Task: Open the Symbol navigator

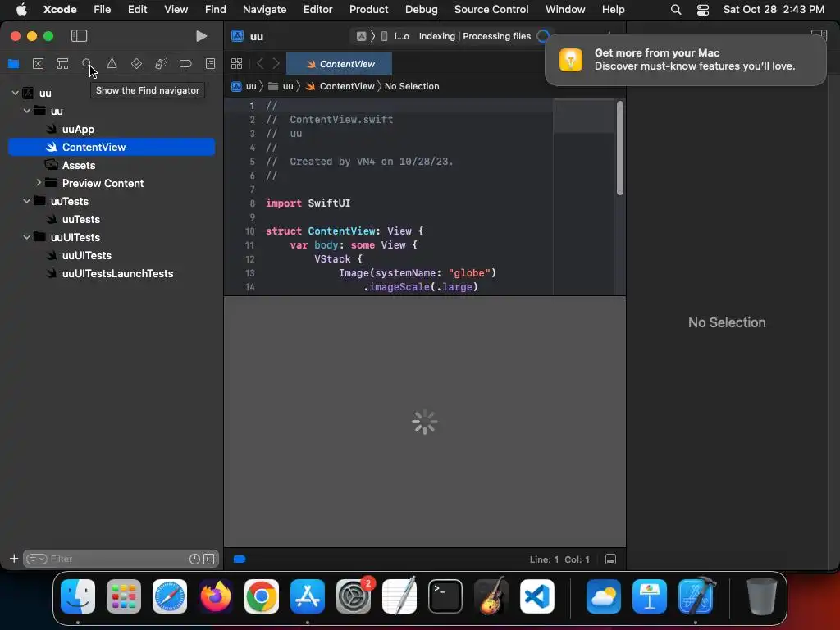Action: [62, 64]
